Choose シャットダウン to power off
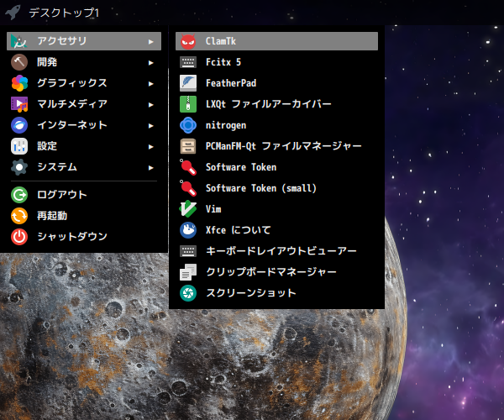 [x=84, y=237]
